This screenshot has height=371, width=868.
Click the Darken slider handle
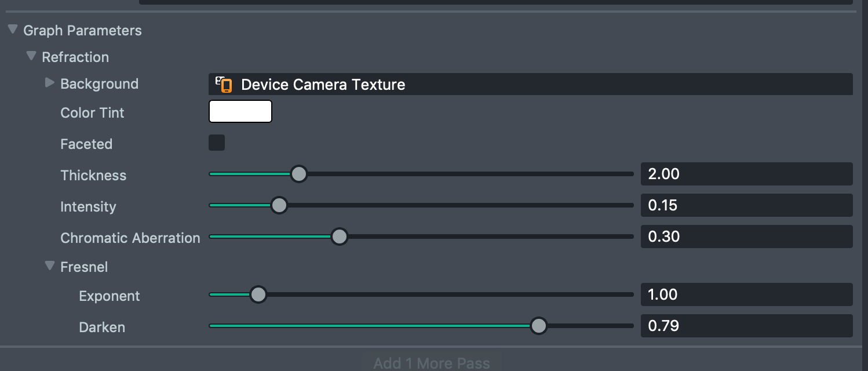tap(539, 326)
